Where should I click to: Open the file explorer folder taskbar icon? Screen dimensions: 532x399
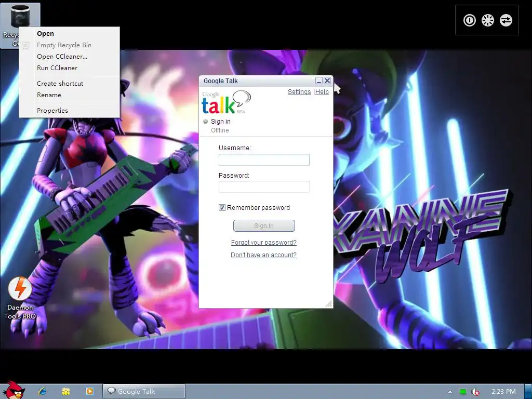[66, 391]
